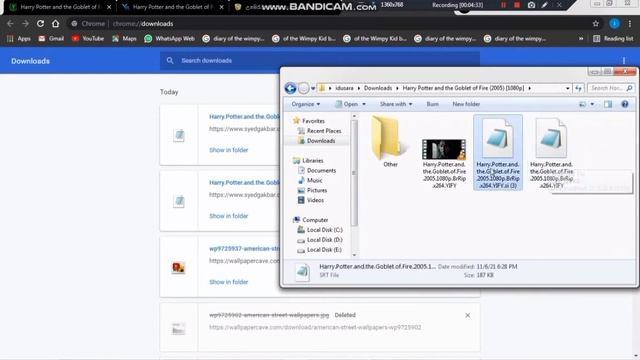Select Recent Places in navigation pane

click(x=319, y=131)
